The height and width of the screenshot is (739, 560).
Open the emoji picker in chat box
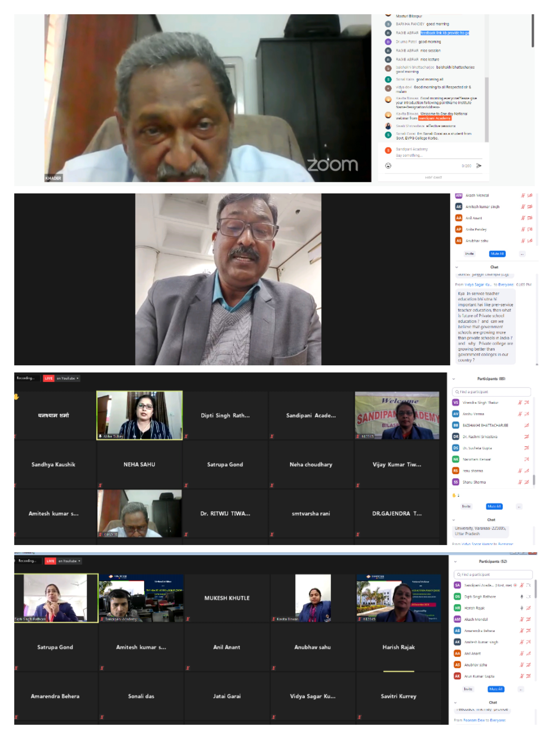click(388, 166)
